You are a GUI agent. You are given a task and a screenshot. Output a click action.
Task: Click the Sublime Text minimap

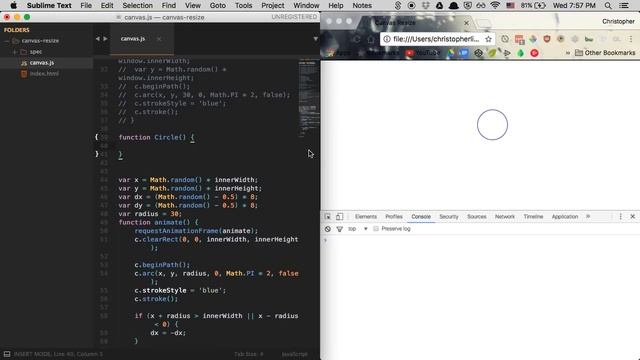click(309, 98)
